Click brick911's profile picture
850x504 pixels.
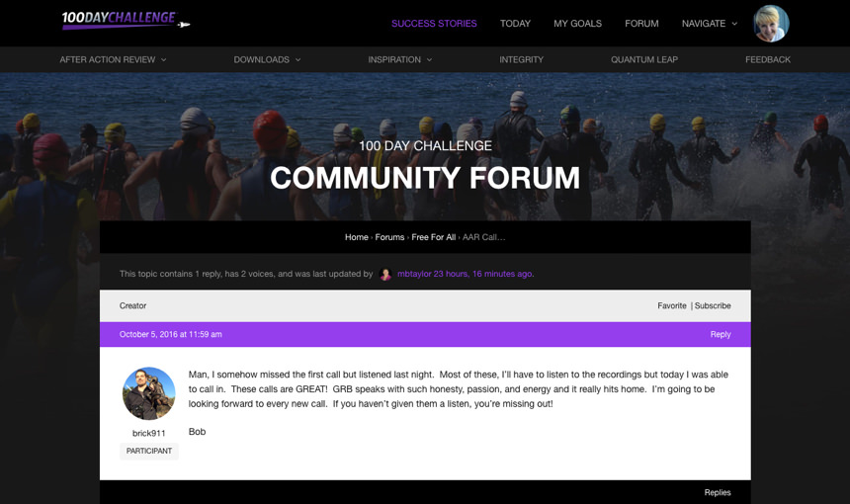point(149,393)
